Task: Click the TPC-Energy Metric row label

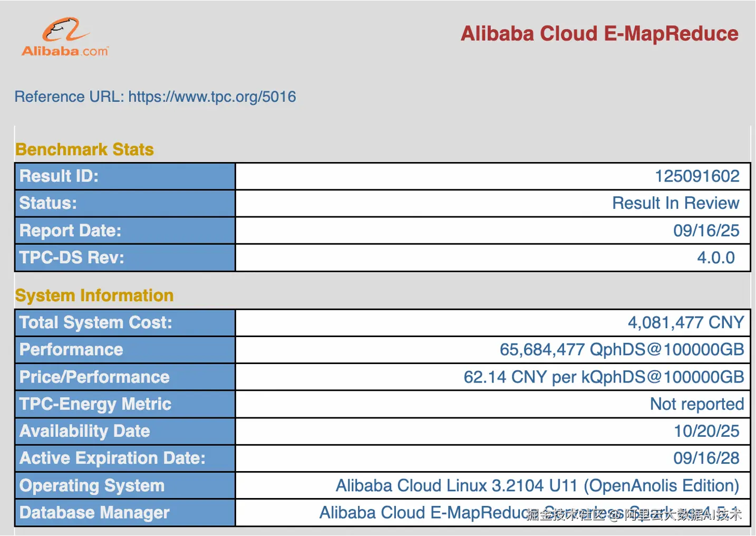Action: (95, 404)
